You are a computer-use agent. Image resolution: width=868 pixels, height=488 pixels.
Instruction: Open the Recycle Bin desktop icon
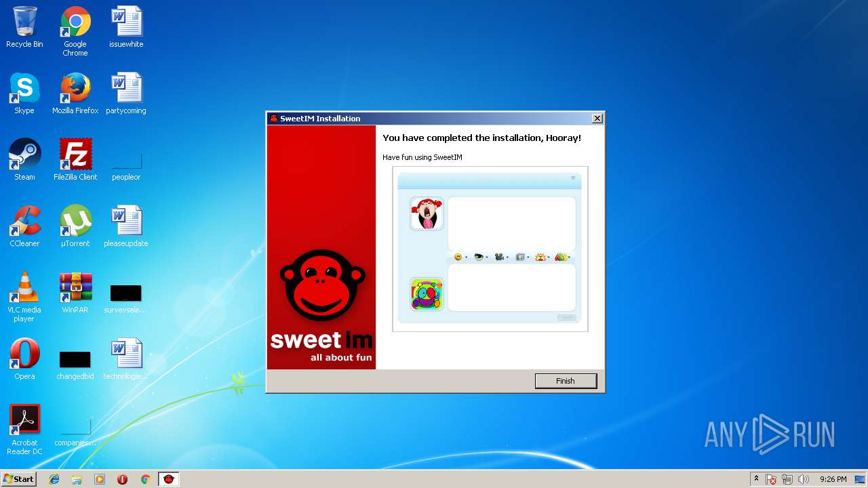tap(24, 27)
